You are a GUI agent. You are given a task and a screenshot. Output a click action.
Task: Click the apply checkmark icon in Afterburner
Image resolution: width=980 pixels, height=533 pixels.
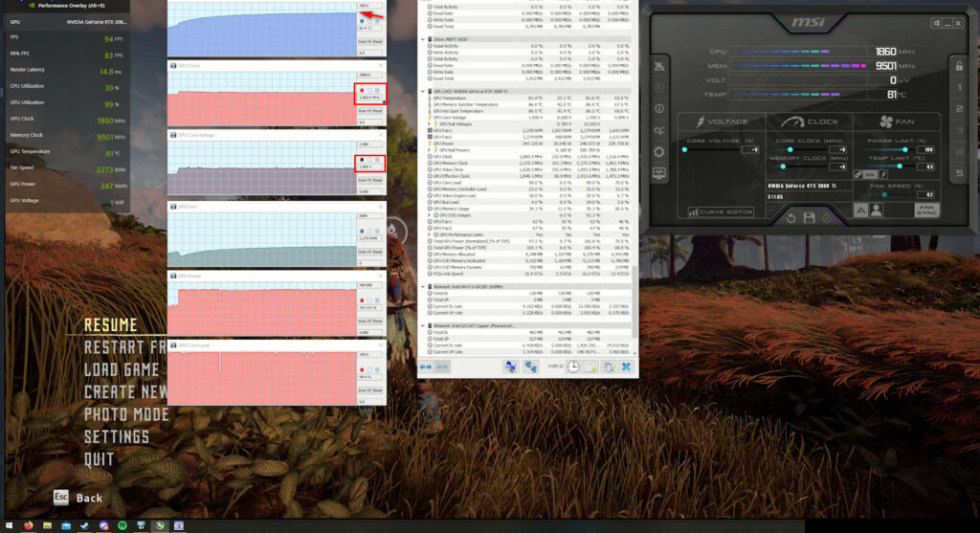[827, 218]
